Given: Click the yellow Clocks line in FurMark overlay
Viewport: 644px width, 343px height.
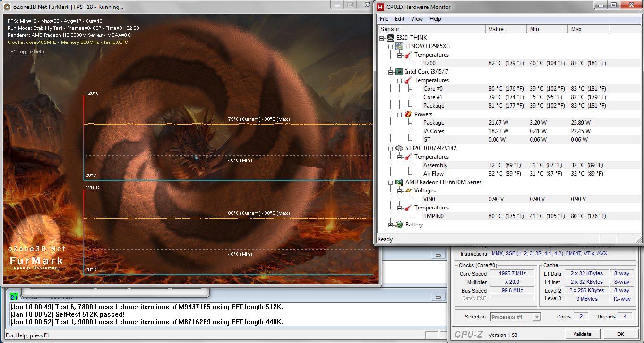Looking at the screenshot, I should coord(68,42).
